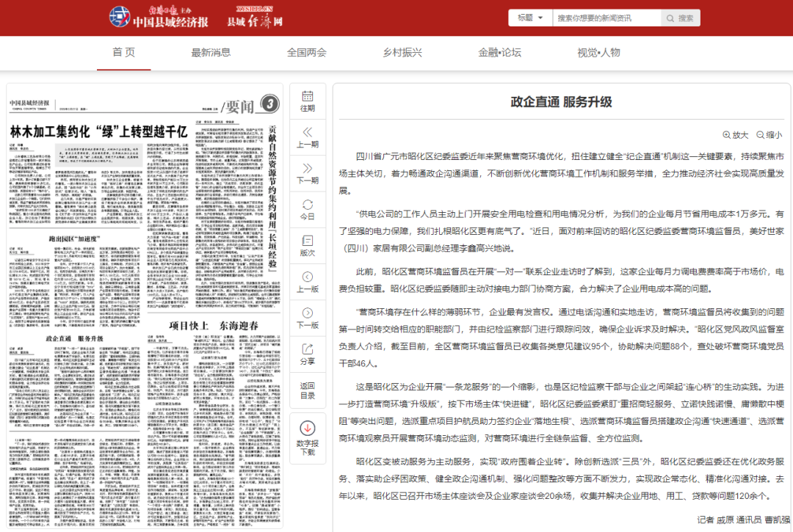
Task: Go to previous issue 上一期
Action: [308, 137]
